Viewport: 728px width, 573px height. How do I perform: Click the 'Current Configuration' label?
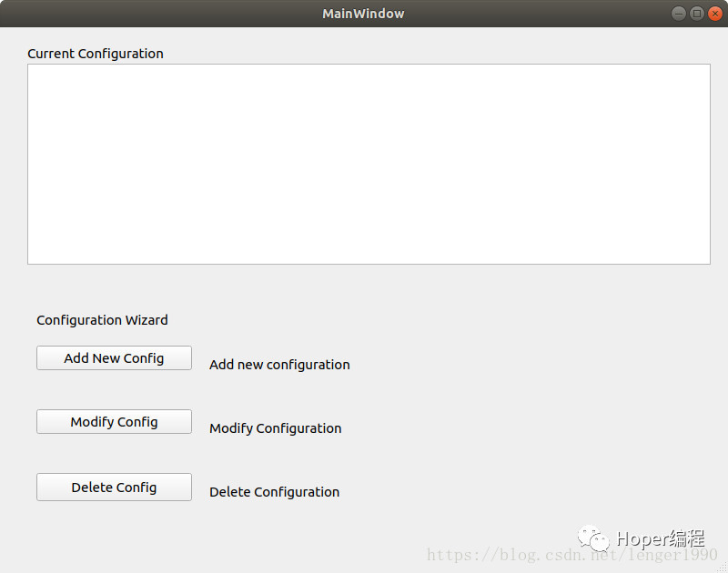click(x=96, y=54)
